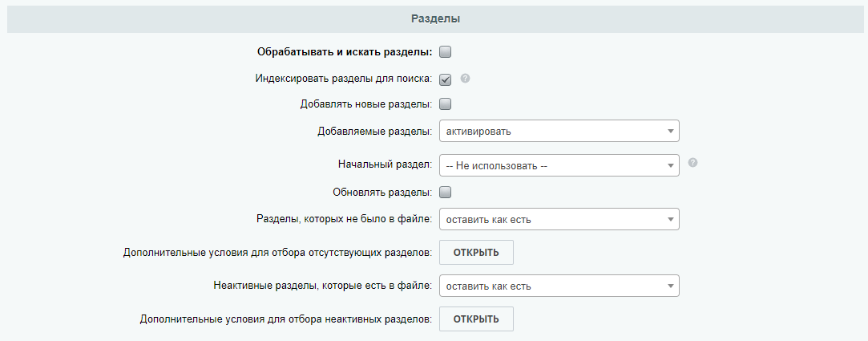Screen dimensions: 868x341
Task: Click 'ОТКРЫТЬ' for неактивных разделов conditions
Action: click(476, 319)
